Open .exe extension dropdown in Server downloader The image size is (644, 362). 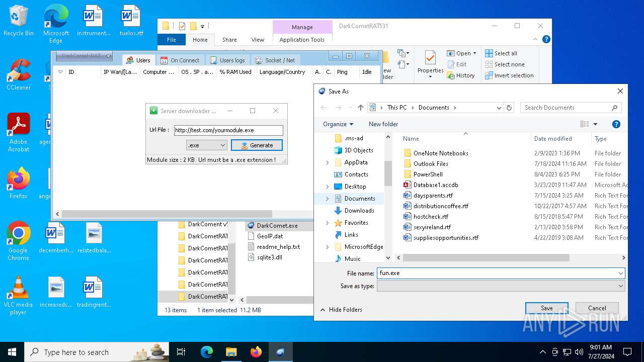pos(207,145)
